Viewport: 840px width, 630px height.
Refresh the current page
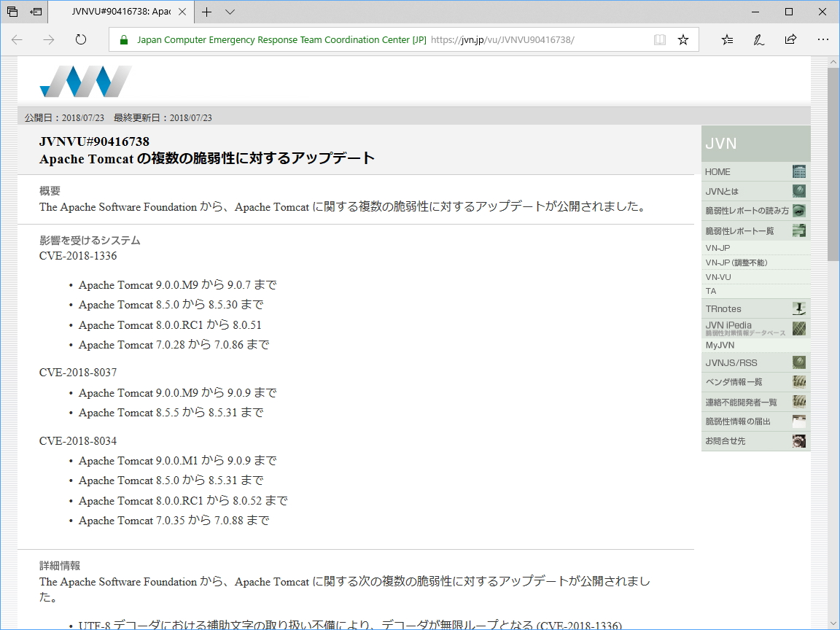(80, 39)
